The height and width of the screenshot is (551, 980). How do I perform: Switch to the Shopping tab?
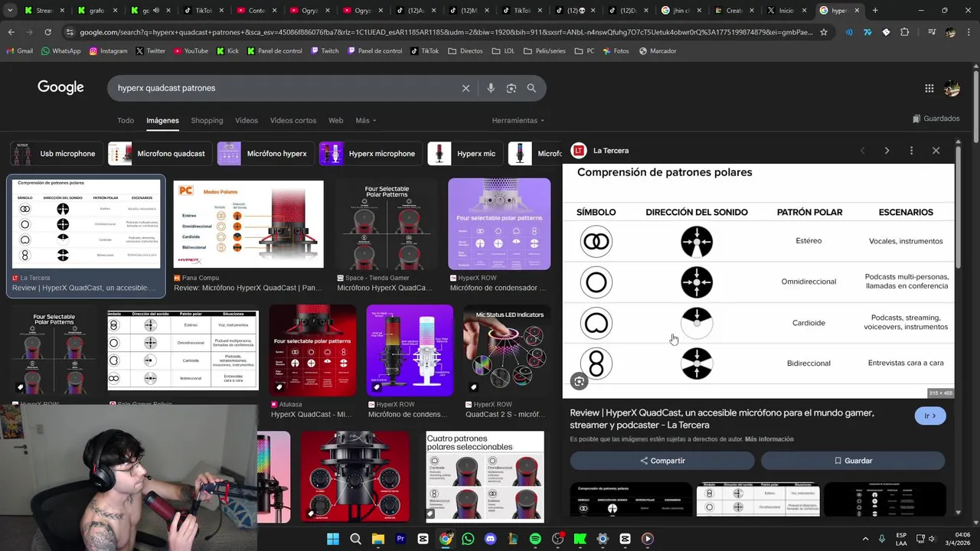207,120
